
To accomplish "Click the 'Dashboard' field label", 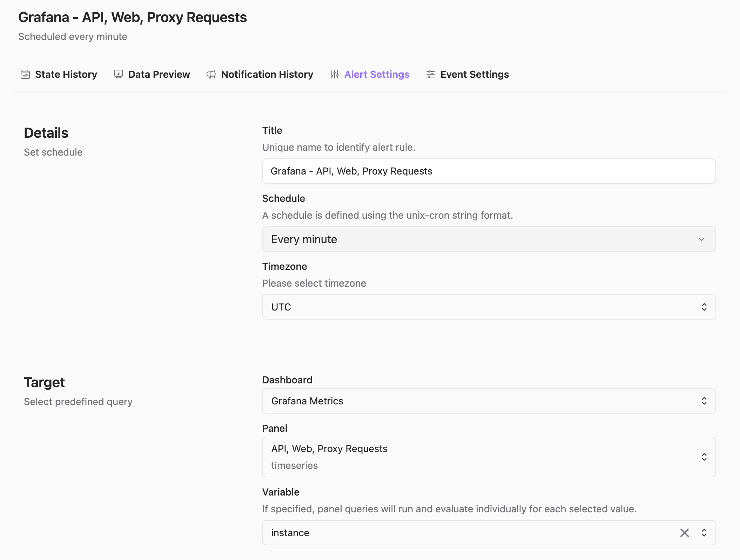I will (x=287, y=380).
